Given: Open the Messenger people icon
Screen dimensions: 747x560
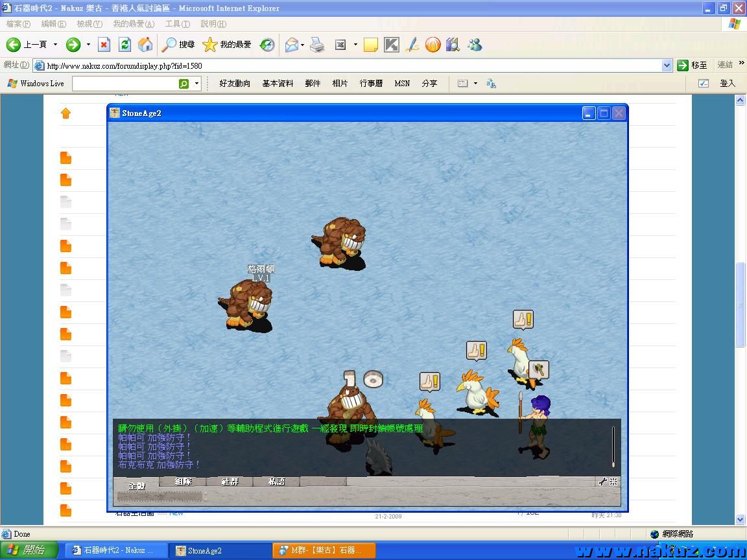Looking at the screenshot, I should (x=475, y=45).
